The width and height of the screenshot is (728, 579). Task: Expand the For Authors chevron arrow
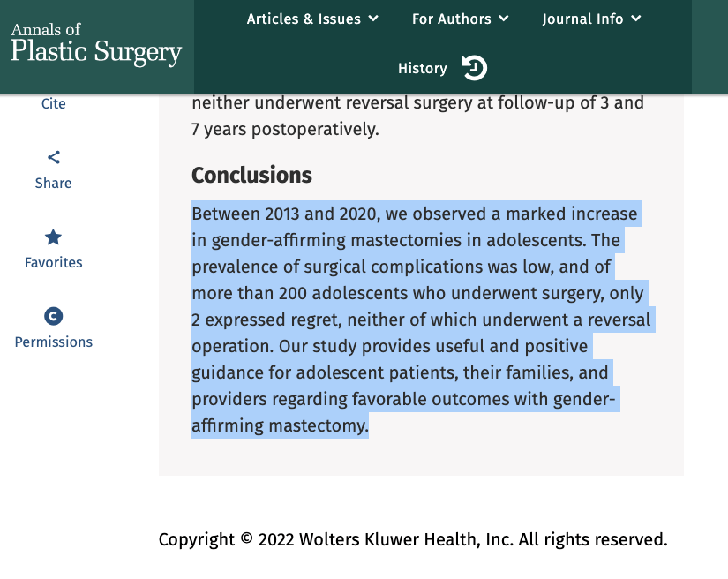coord(504,19)
